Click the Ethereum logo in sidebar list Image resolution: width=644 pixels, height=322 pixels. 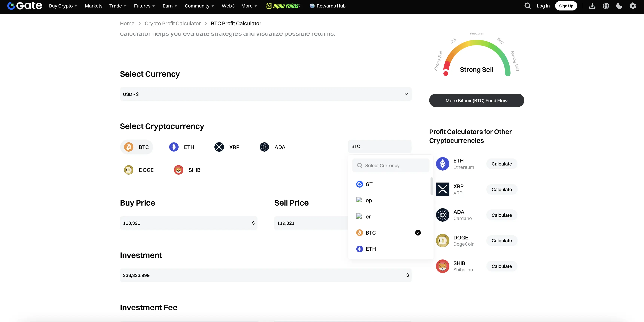tap(442, 164)
